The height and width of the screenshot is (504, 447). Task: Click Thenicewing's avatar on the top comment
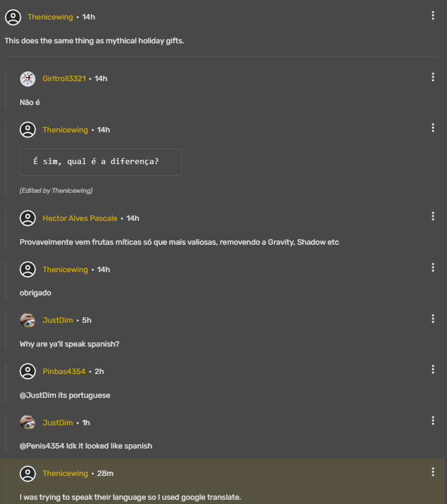pos(13,17)
